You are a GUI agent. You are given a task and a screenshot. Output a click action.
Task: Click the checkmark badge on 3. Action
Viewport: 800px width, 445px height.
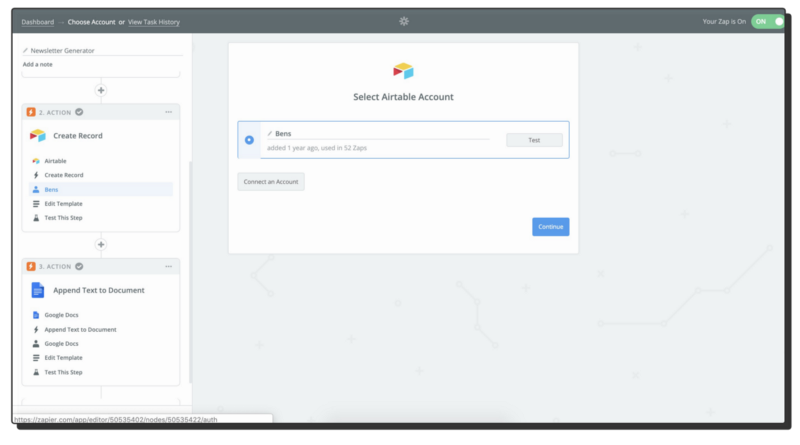(x=79, y=266)
